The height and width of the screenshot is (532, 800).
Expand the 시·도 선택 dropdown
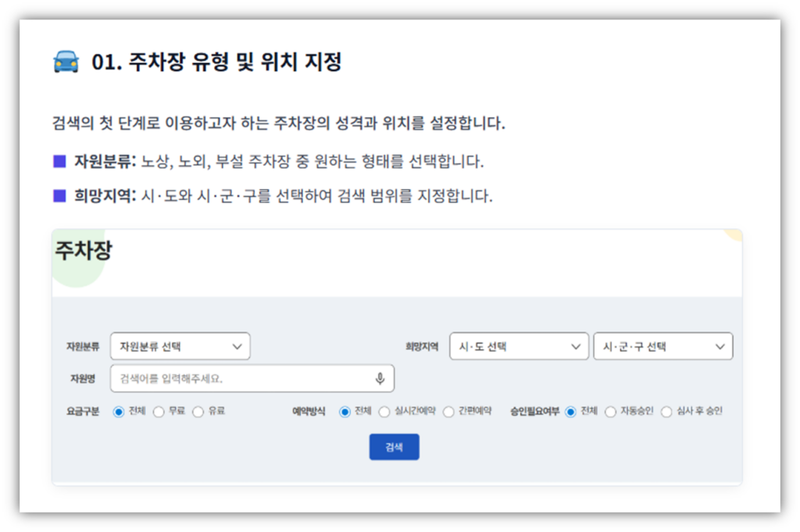(519, 346)
